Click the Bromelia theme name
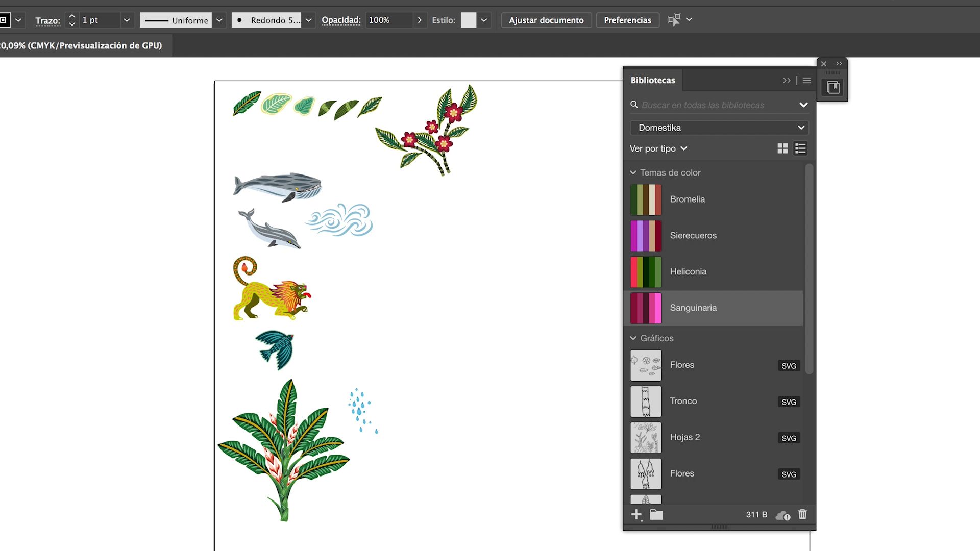The image size is (980, 551). click(x=687, y=199)
